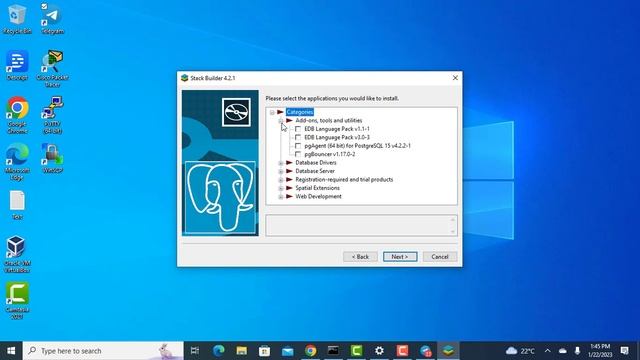This screenshot has width=640, height=360.
Task: Proceed with the Next button
Action: (x=400, y=257)
